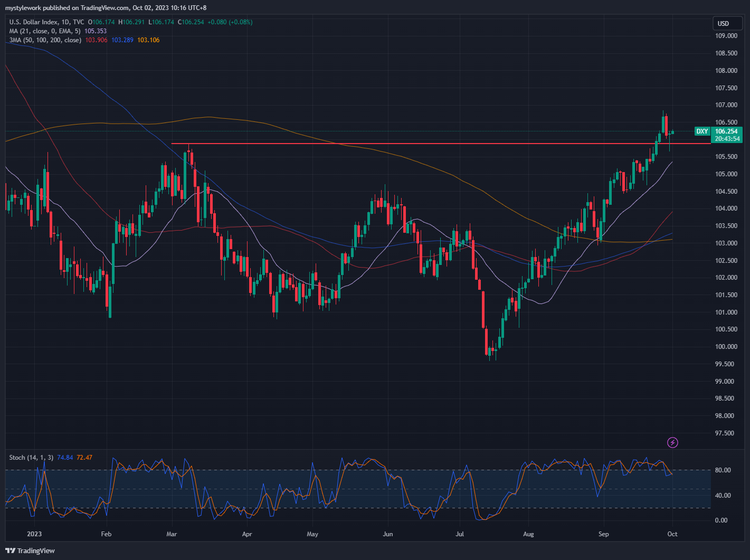Click the Jul label on time axis

[x=460, y=534]
